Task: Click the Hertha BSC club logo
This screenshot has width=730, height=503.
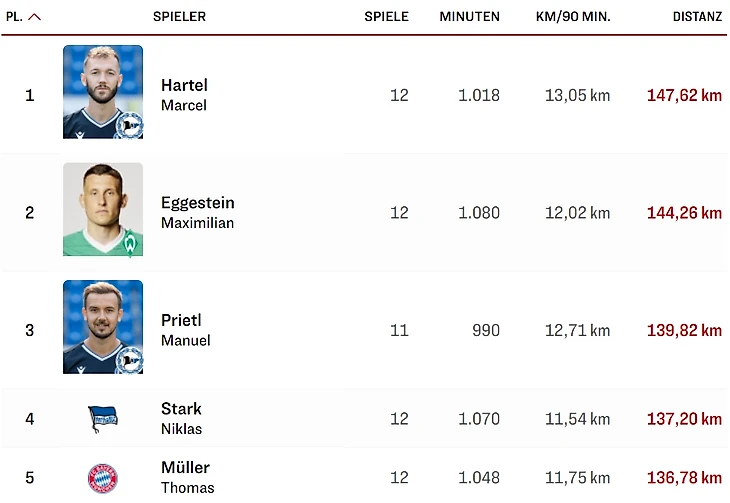Action: [x=103, y=419]
